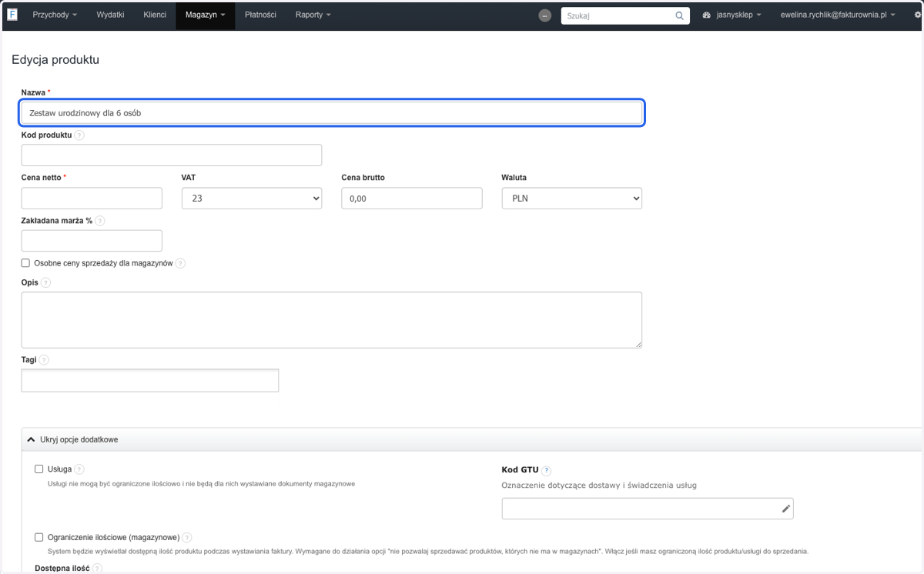Click the search magnifier icon

coord(680,15)
